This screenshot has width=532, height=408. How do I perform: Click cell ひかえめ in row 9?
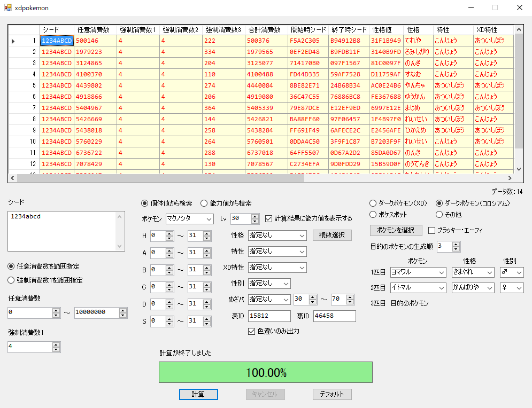tap(418, 130)
